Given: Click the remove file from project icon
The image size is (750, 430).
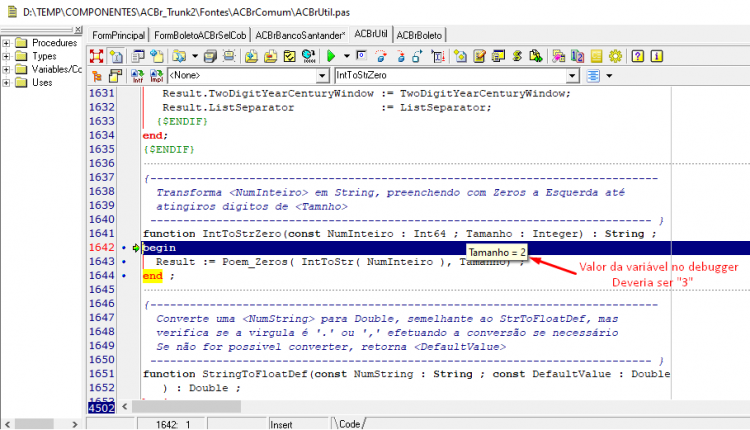Looking at the screenshot, I should [270, 56].
